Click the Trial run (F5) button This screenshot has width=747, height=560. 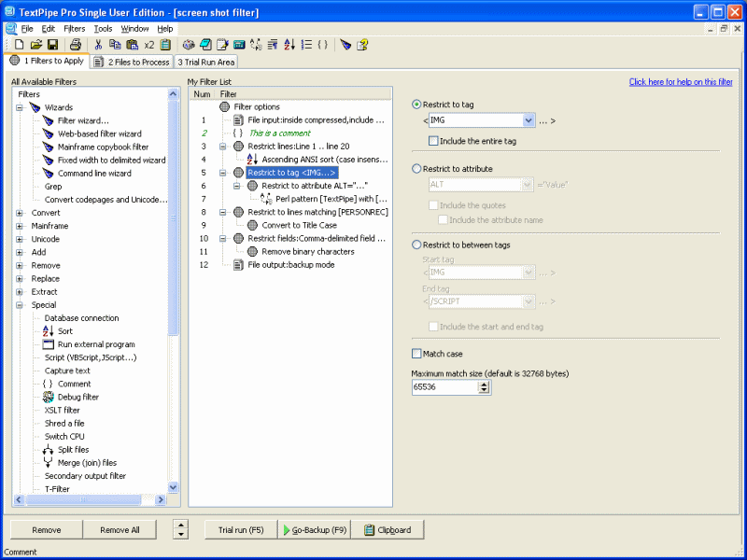click(241, 529)
